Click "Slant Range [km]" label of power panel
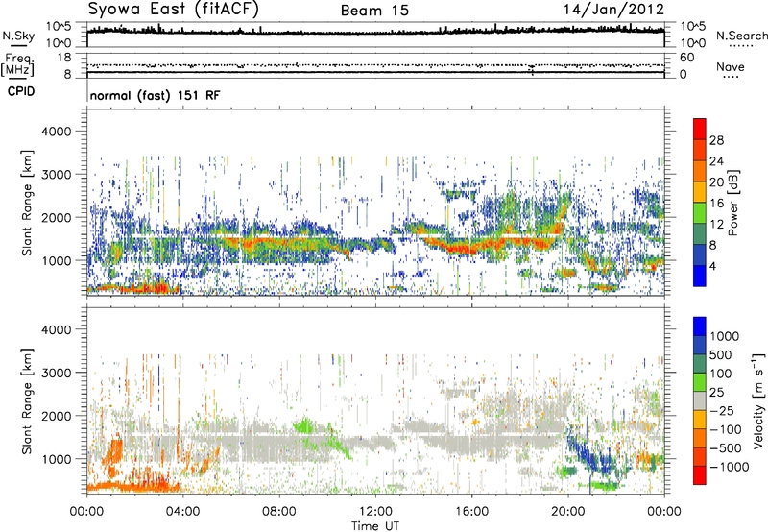The width and height of the screenshot is (768, 532). point(27,203)
